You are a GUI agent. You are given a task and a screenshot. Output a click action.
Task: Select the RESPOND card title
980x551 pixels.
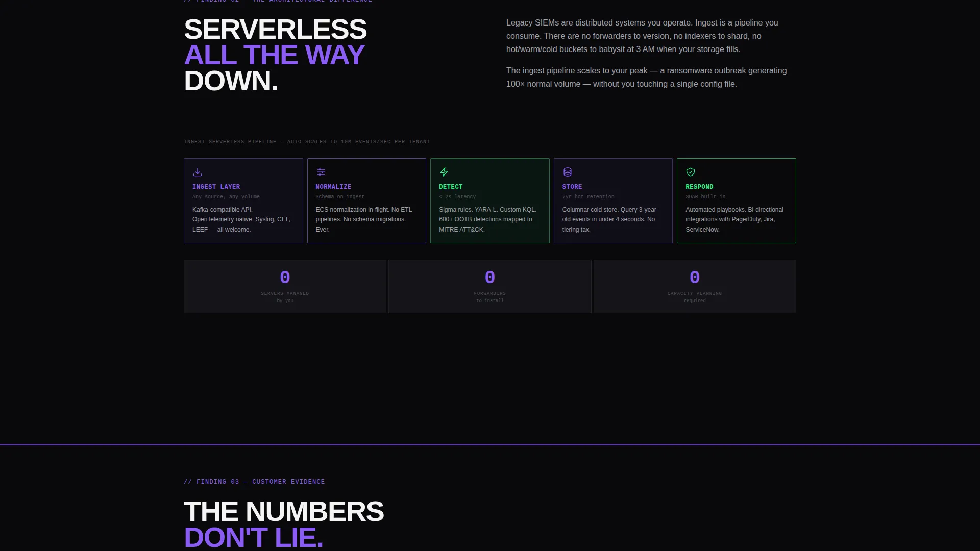coord(699,187)
